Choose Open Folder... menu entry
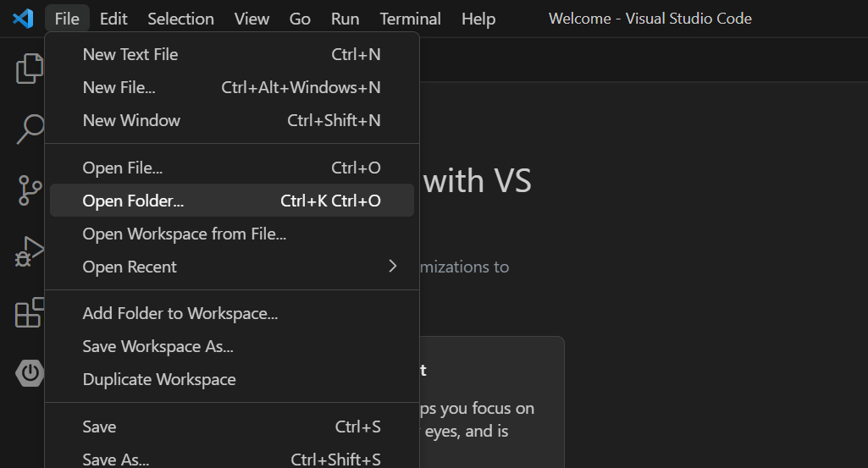Screen dimensions: 868x468 click(232, 201)
